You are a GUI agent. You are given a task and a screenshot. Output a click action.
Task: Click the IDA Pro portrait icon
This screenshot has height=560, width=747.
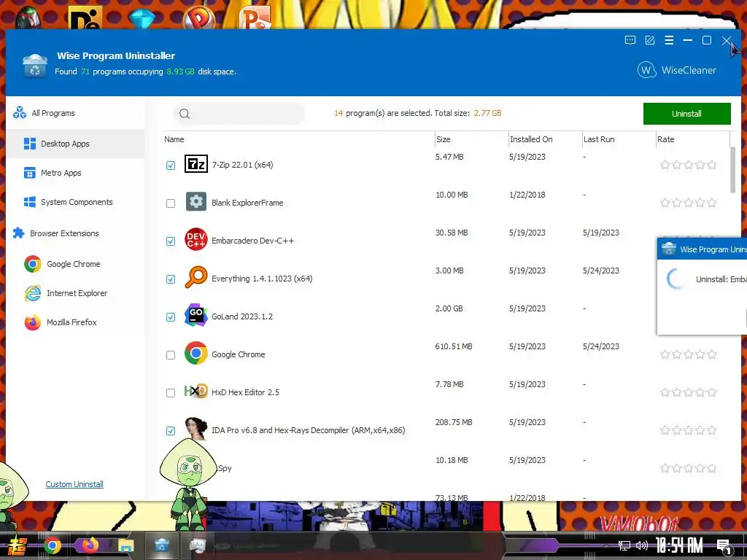click(x=196, y=428)
